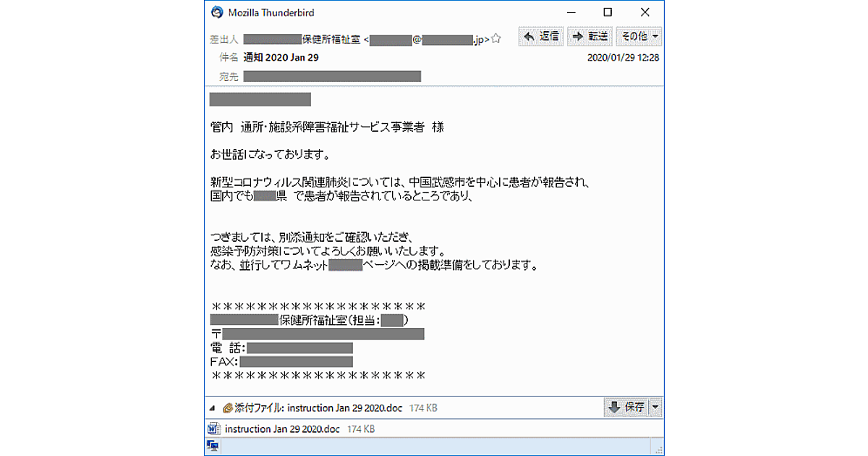This screenshot has width=868, height=456.
Task: Maximize the Thunderbird window
Action: tap(608, 12)
